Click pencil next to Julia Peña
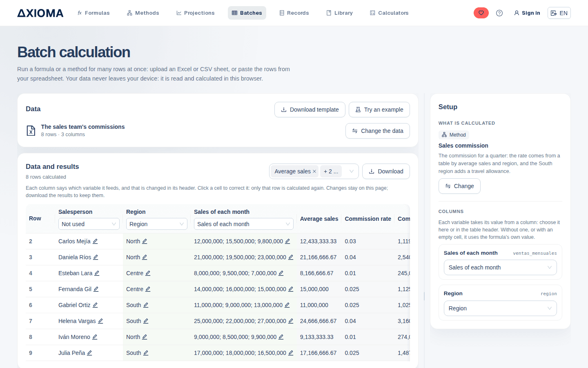This screenshot has width=588, height=368. (x=89, y=353)
